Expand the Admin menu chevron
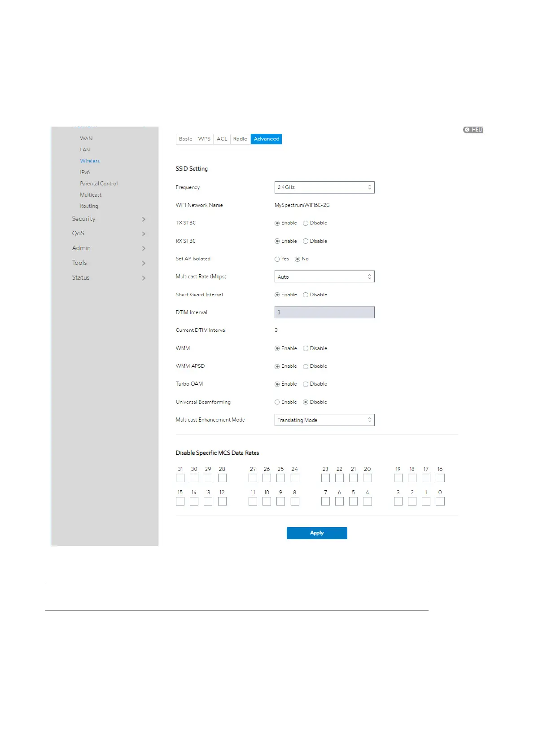The image size is (534, 756). pyautogui.click(x=144, y=248)
